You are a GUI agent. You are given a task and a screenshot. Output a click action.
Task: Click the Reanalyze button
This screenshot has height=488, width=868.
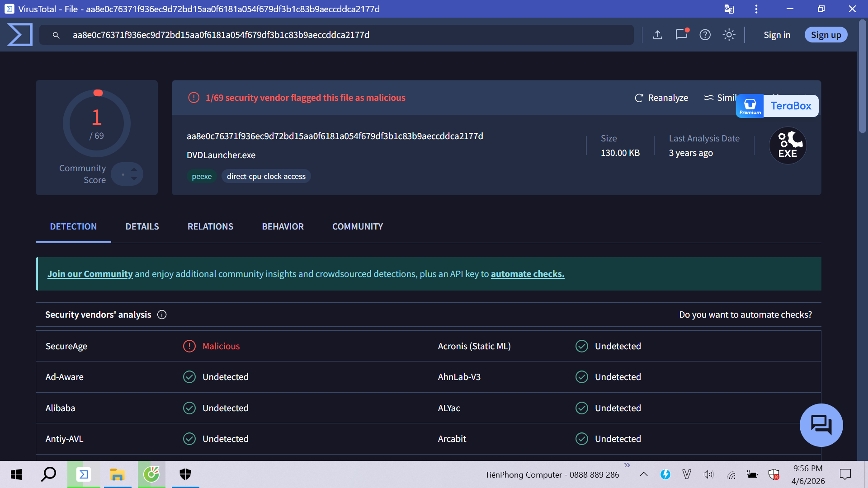[x=661, y=98]
